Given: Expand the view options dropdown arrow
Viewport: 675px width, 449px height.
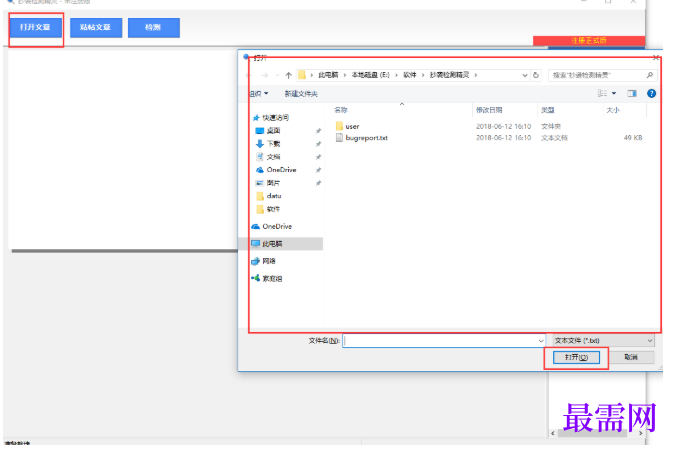Looking at the screenshot, I should tap(614, 93).
